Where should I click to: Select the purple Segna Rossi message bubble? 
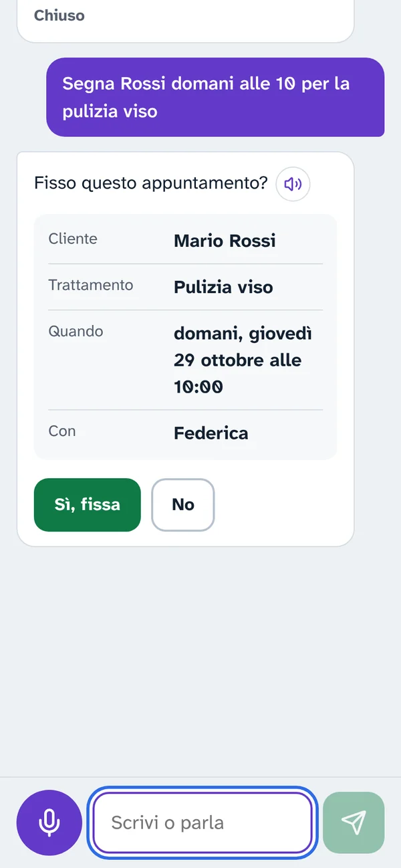click(x=215, y=97)
